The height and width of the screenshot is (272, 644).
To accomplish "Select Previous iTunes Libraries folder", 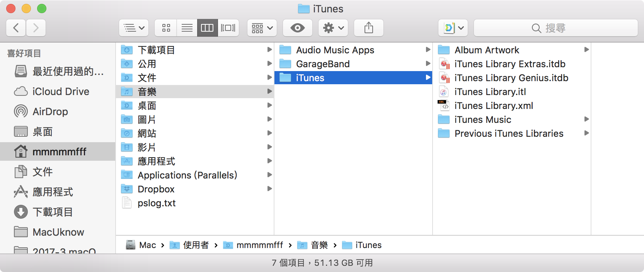I will pos(512,133).
